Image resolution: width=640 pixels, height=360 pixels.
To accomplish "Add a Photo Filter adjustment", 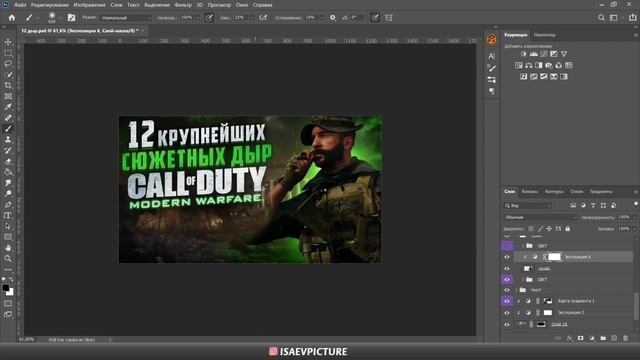I will coord(549,65).
